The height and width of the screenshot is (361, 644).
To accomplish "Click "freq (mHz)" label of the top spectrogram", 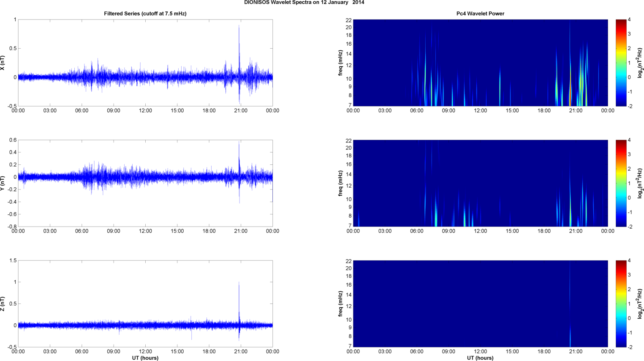I will click(x=340, y=63).
